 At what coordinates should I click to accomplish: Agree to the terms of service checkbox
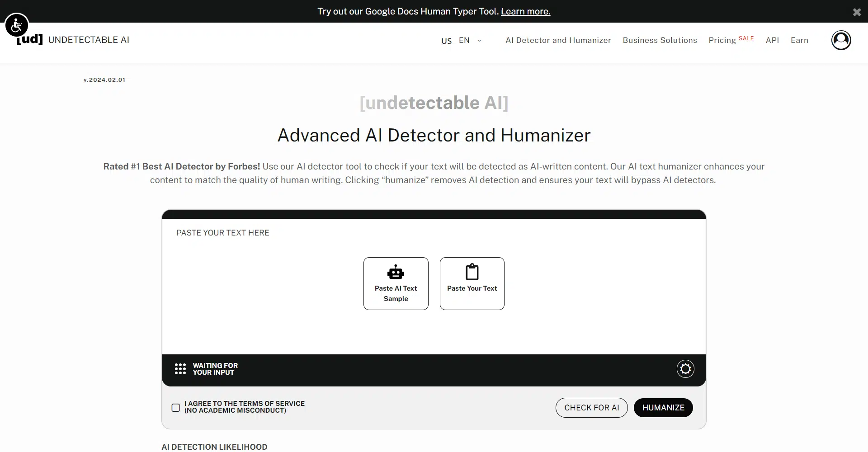[176, 408]
